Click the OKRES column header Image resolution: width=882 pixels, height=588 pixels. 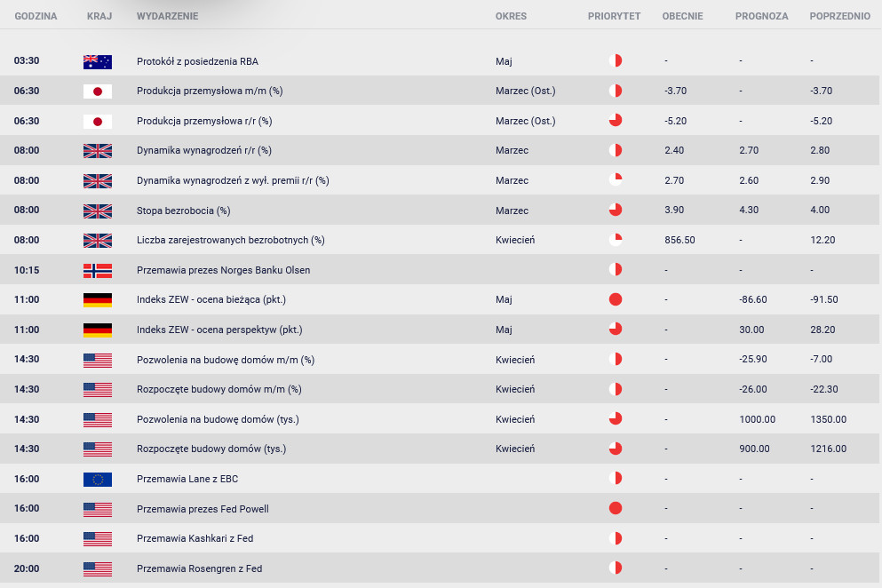coord(511,16)
